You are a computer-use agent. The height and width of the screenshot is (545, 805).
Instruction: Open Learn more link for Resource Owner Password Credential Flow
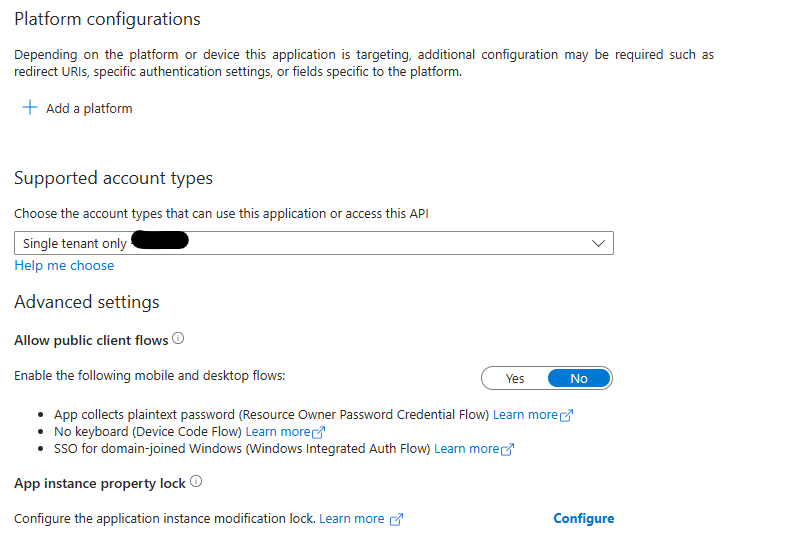525,415
